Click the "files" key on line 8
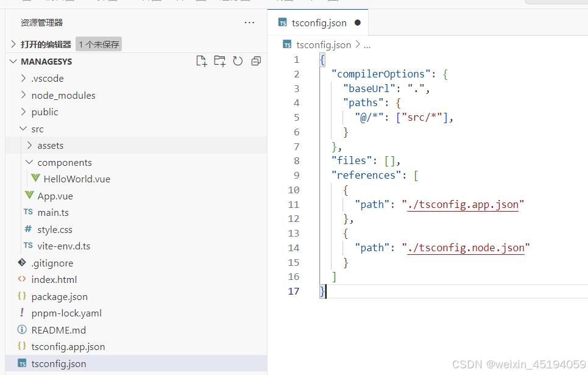The image size is (588, 375). coord(352,160)
